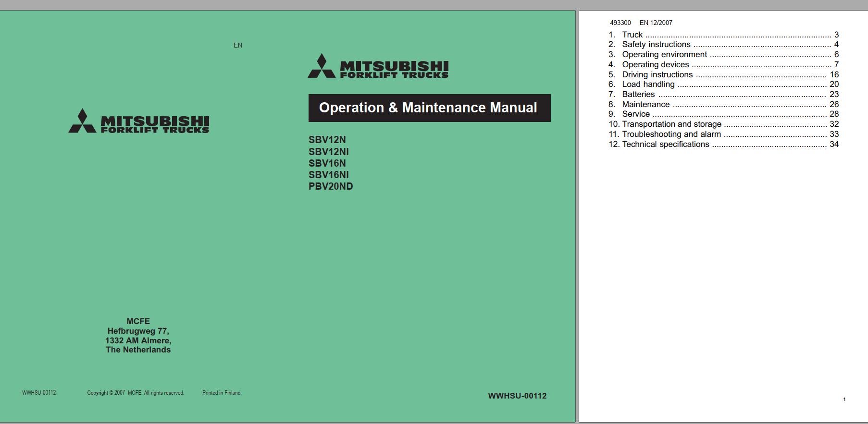
Task: Open contents entry 2. Safety instructions
Action: click(723, 44)
